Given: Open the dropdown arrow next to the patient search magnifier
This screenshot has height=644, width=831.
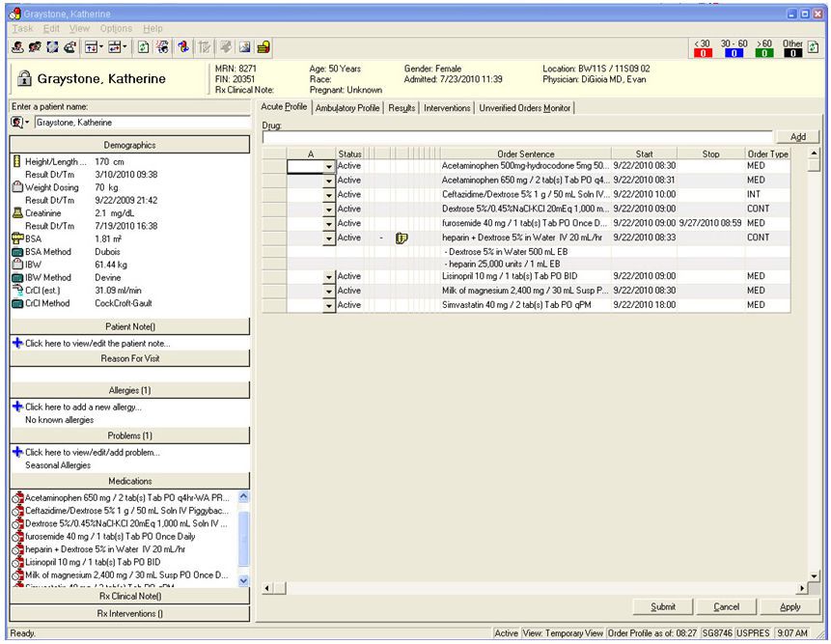Looking at the screenshot, I should click(26, 122).
